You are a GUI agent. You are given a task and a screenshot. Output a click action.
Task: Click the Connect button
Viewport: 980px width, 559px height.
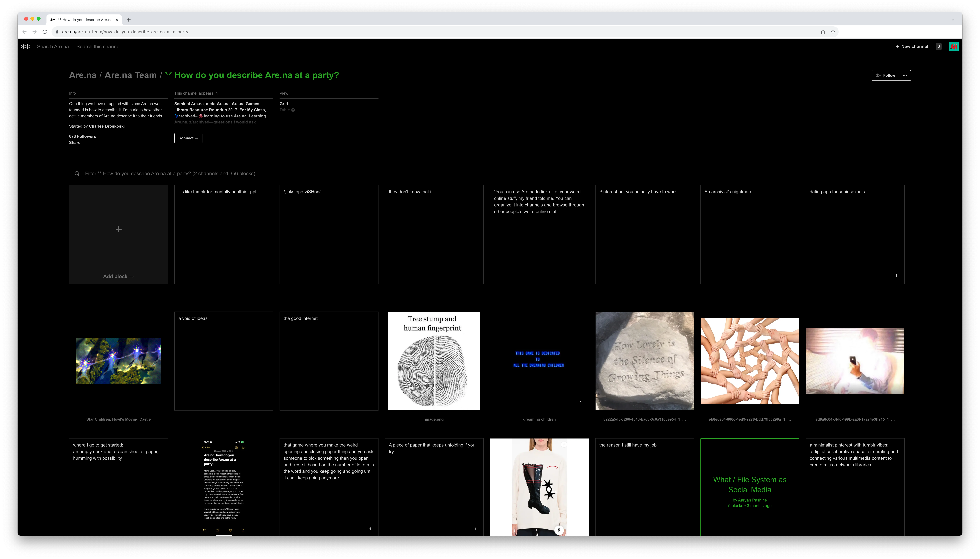tap(188, 138)
